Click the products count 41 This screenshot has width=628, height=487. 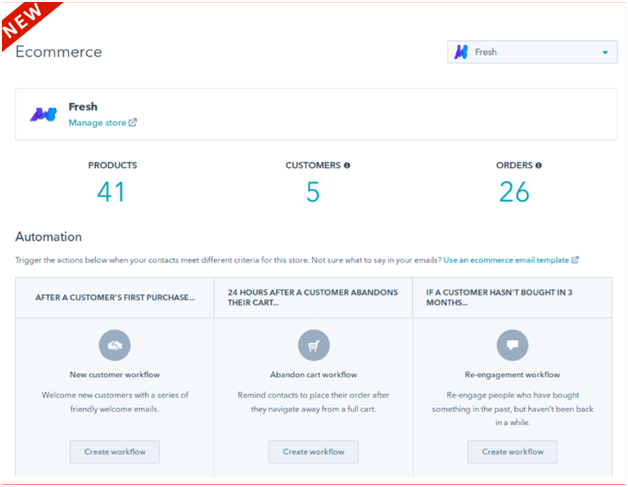111,192
